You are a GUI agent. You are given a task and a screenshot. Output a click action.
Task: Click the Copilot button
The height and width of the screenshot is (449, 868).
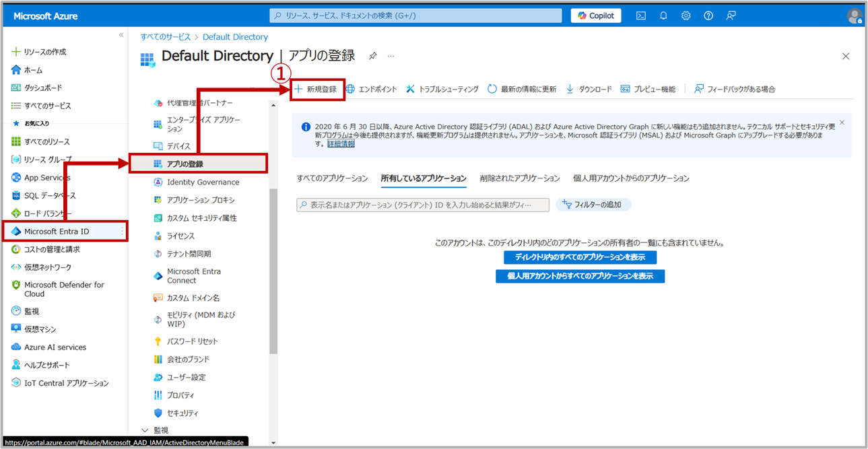(597, 15)
